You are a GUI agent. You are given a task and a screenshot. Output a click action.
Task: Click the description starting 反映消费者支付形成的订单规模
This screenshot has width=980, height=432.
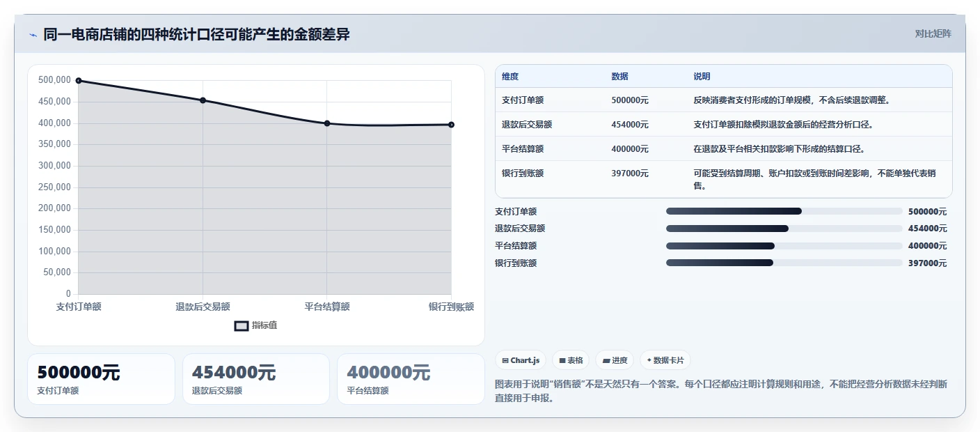(x=792, y=100)
